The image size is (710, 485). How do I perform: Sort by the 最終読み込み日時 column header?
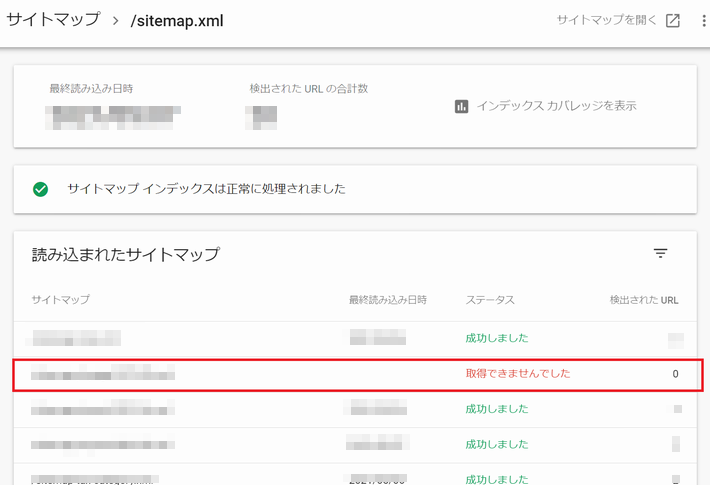[x=388, y=300]
